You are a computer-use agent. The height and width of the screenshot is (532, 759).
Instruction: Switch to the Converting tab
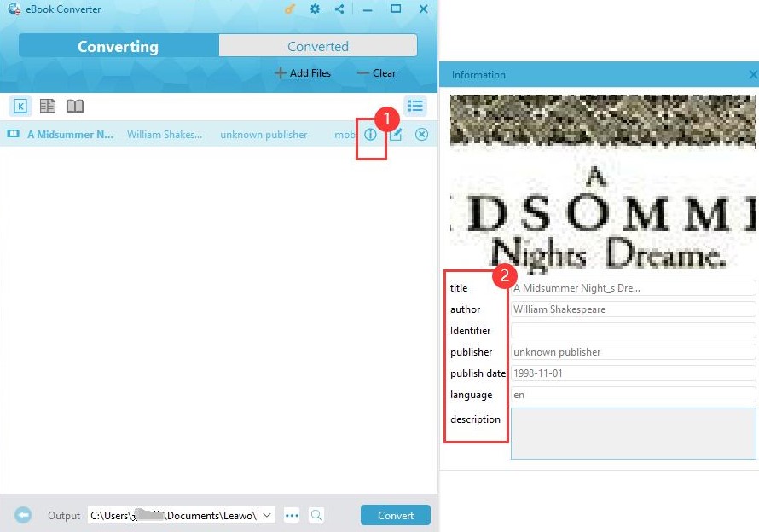[119, 46]
